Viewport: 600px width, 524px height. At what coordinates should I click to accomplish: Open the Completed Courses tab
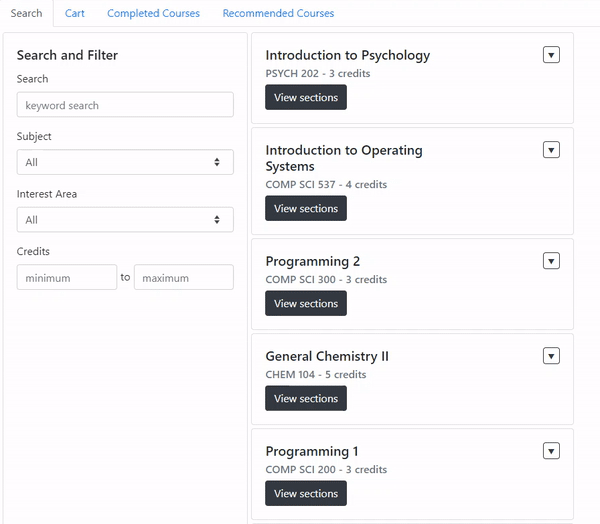pos(153,13)
